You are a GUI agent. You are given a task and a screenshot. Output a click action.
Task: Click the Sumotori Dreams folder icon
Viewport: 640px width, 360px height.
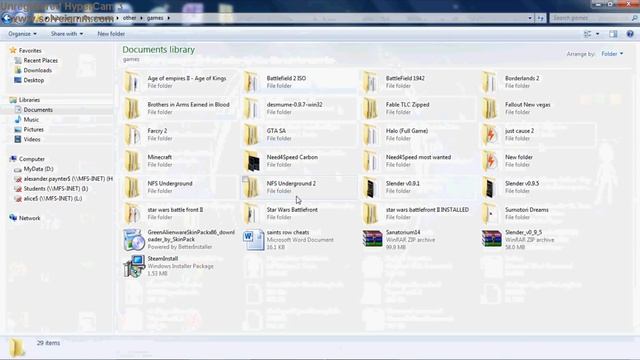(x=489, y=214)
